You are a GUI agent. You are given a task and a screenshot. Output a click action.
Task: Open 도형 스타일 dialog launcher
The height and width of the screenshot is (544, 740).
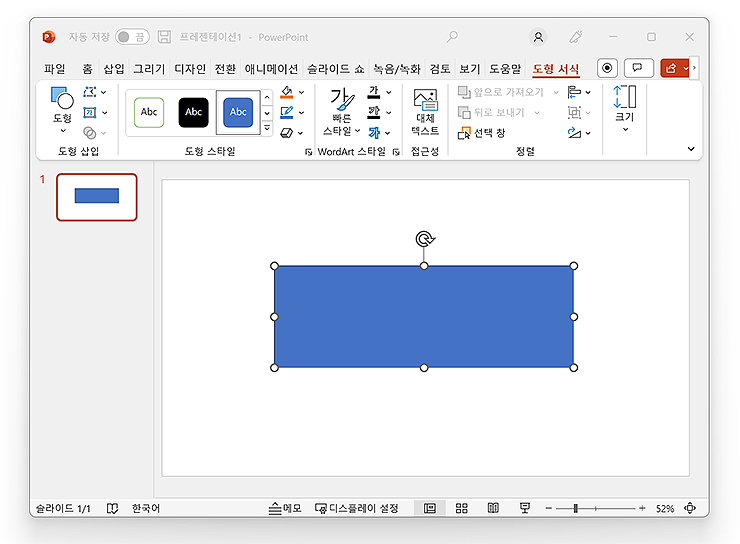[x=308, y=151]
